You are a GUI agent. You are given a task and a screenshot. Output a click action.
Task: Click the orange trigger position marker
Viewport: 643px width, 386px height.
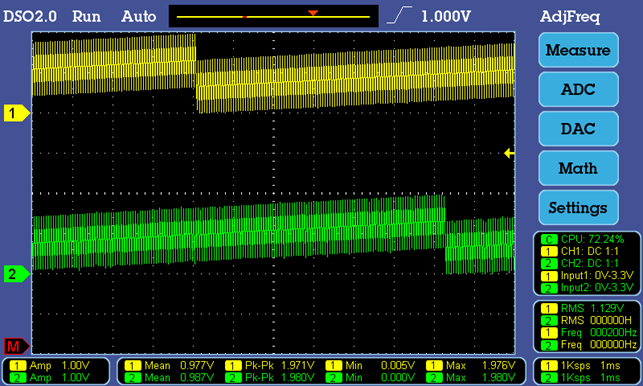point(313,13)
